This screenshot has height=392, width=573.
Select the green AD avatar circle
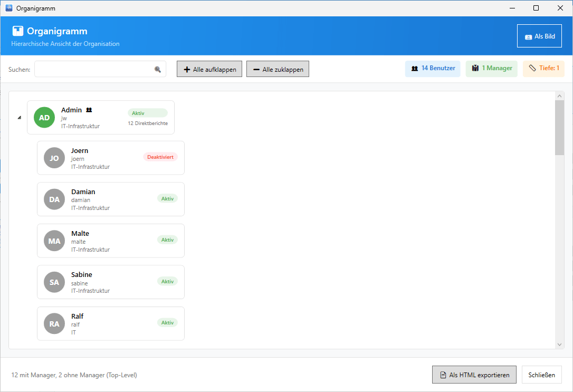point(44,117)
